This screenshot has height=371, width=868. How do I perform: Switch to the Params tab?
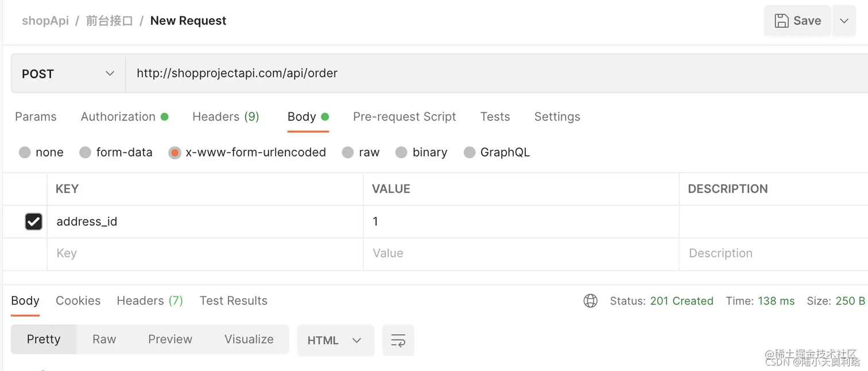[36, 116]
